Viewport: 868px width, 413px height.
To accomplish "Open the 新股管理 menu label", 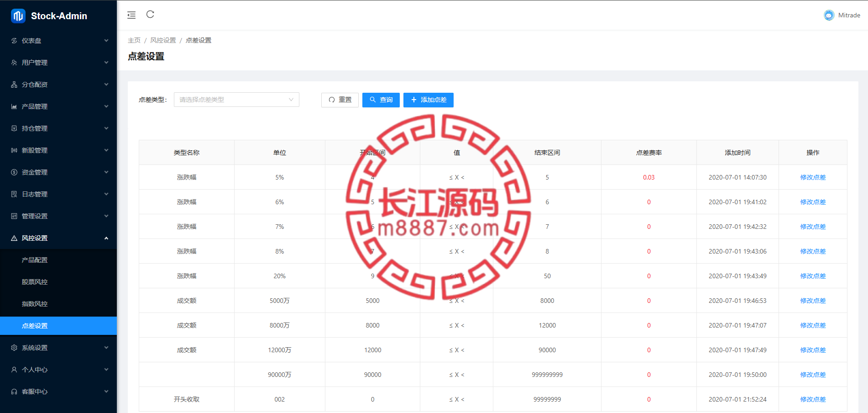I will coord(35,150).
